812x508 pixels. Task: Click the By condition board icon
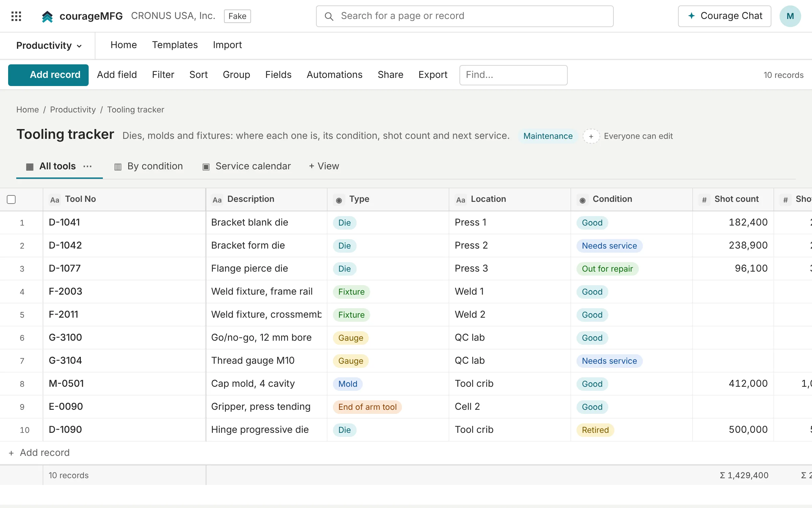118,167
